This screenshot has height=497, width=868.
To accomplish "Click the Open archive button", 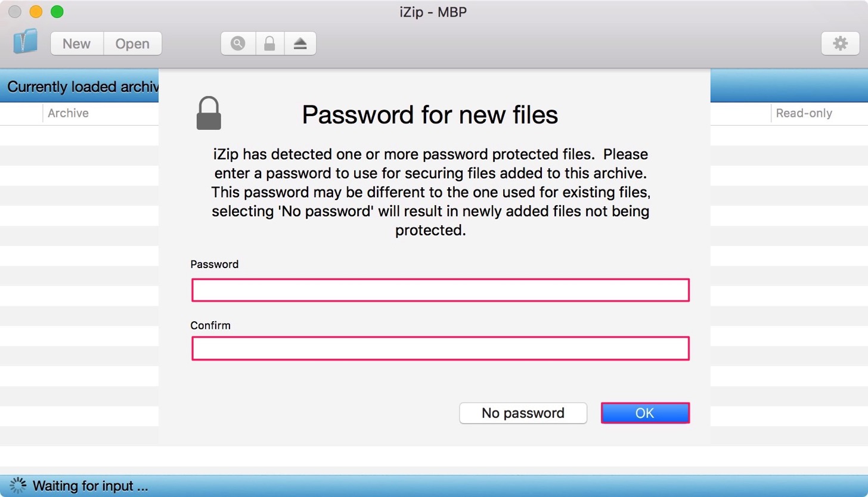I will click(132, 44).
